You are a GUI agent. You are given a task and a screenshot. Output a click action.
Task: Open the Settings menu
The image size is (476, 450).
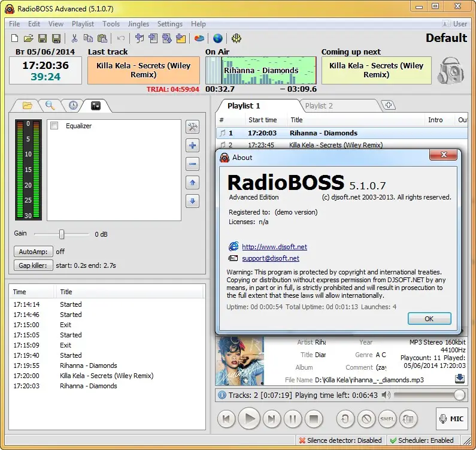pos(170,24)
